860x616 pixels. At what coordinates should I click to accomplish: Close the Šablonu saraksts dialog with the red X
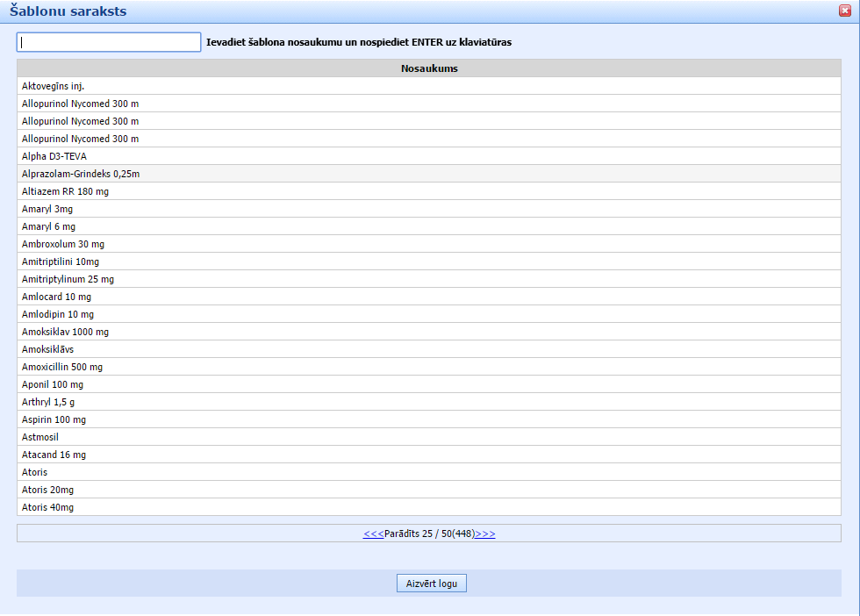844,11
